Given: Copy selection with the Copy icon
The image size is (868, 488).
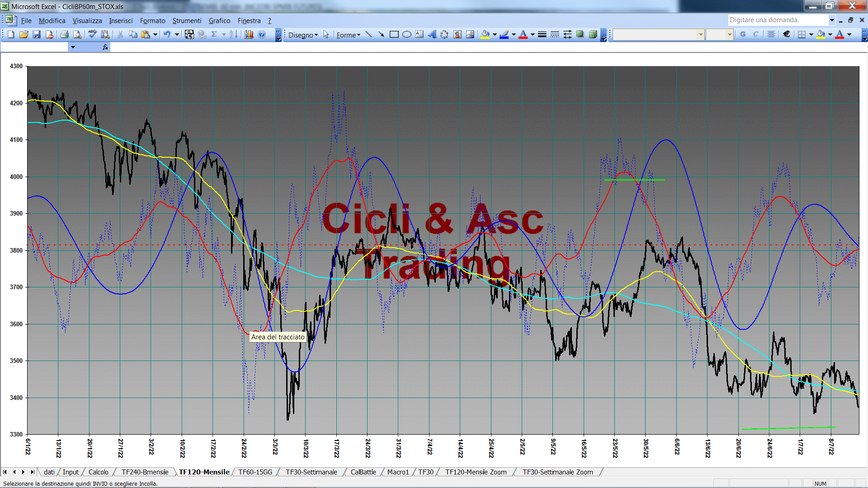Looking at the screenshot, I should (x=133, y=34).
